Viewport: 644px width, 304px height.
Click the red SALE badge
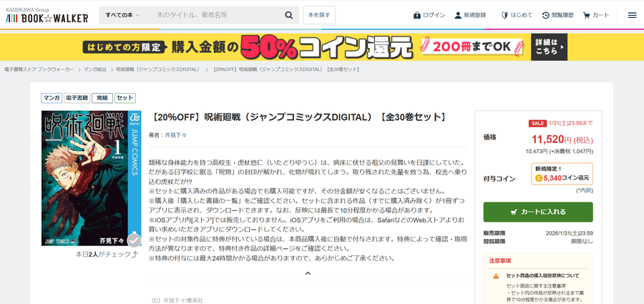coord(537,123)
